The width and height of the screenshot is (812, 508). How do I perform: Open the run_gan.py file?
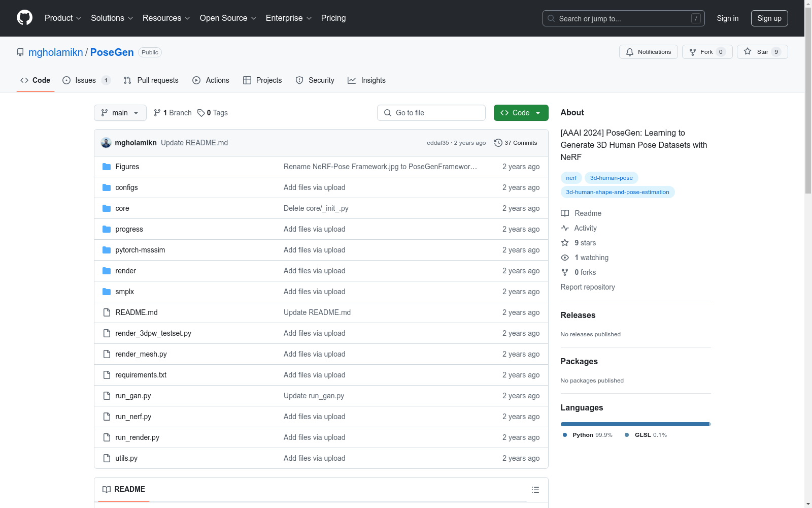click(133, 396)
